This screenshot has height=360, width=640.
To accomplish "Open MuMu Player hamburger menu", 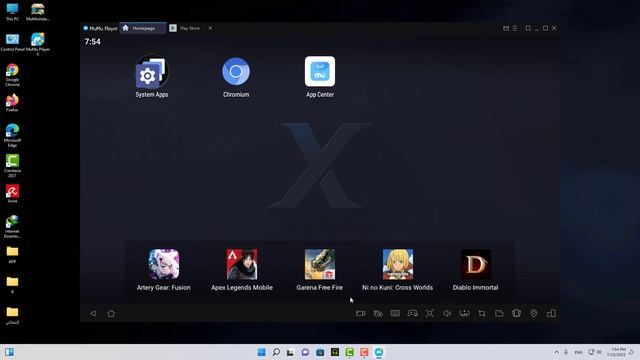I will click(x=515, y=28).
